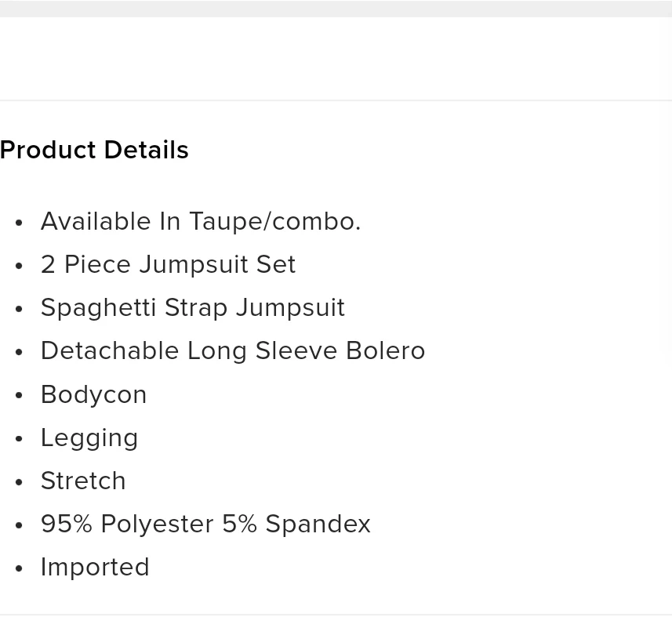This screenshot has height=617, width=672.
Task: Click the 'Stretch' list item
Action: [83, 481]
